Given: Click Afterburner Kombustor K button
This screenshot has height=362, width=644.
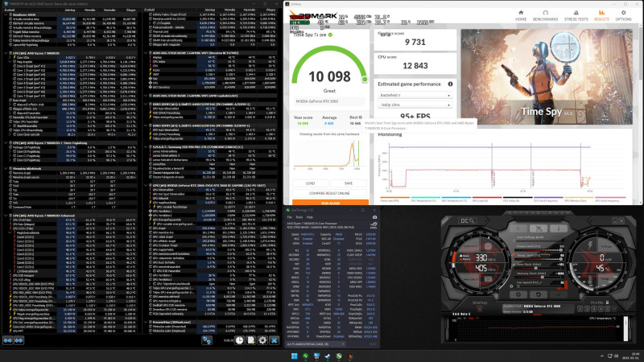Looking at the screenshot, I should tap(518, 228).
